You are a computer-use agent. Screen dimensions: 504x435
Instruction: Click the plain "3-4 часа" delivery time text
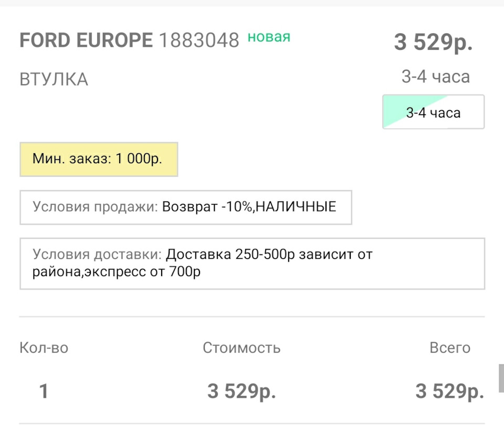(x=435, y=77)
